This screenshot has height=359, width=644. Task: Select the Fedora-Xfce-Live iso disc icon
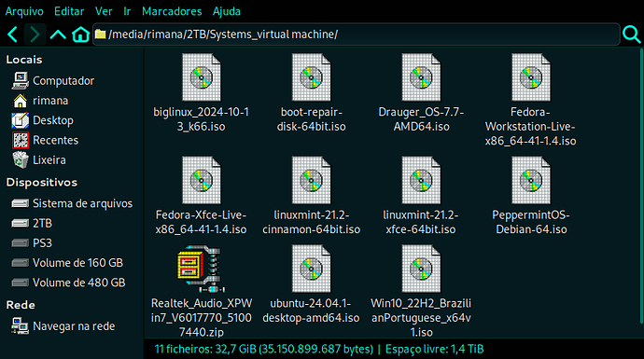[x=202, y=180]
